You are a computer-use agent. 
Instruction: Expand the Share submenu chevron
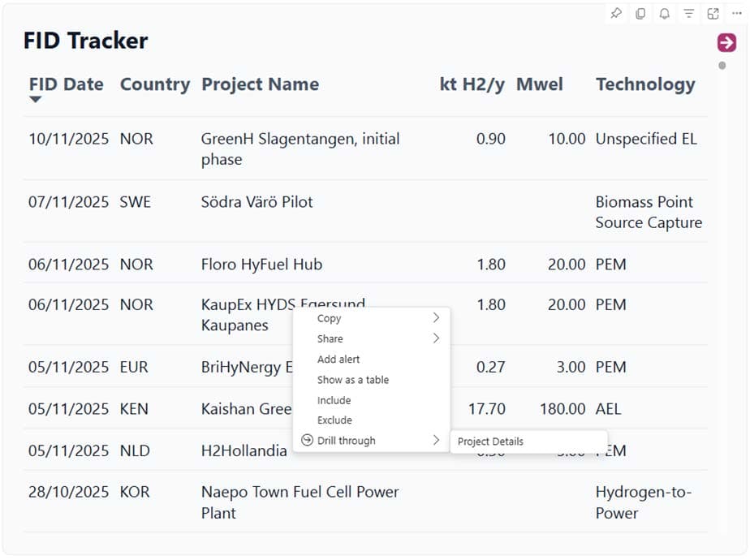click(x=436, y=338)
